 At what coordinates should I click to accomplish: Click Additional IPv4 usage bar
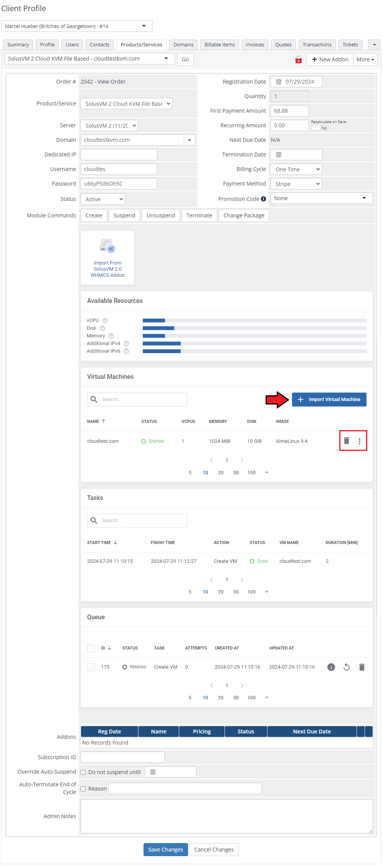[x=255, y=344]
